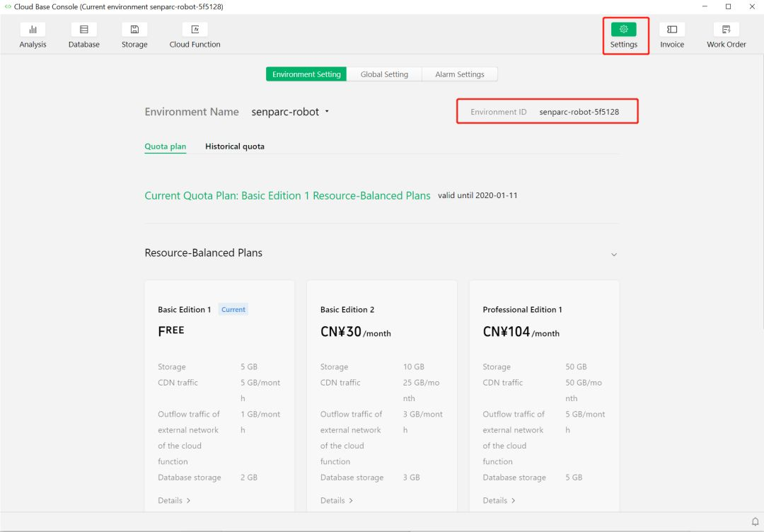Minimize the Cloud Base Console window
The image size is (764, 532).
(705, 6)
